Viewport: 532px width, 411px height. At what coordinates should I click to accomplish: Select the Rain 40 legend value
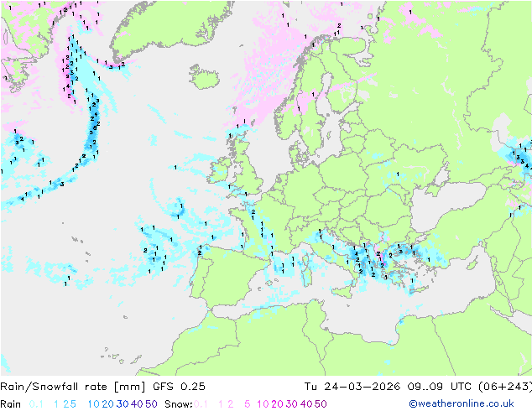(137, 404)
